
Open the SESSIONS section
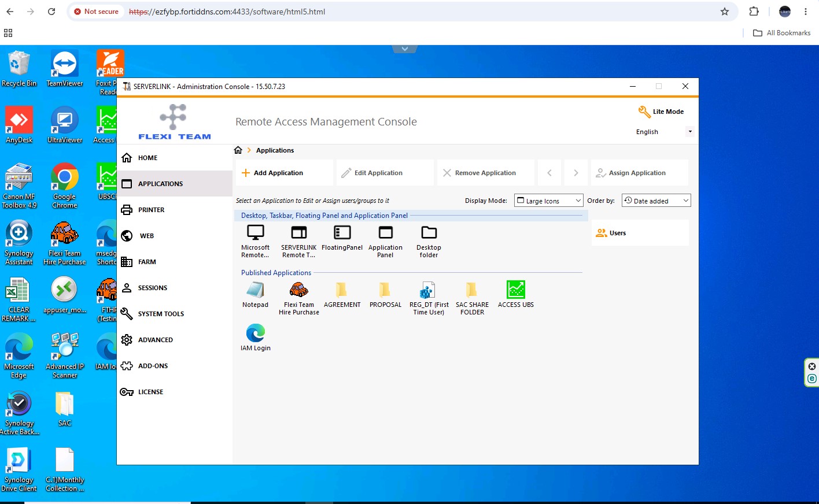pos(175,288)
